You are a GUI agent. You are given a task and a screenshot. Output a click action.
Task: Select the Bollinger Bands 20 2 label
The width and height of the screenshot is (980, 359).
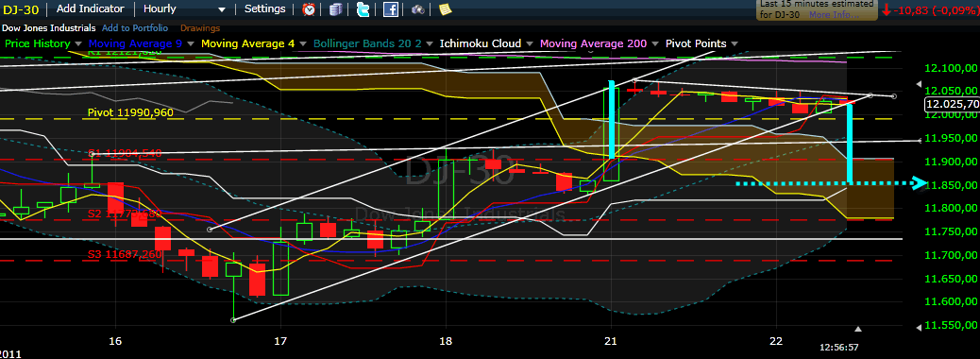367,43
